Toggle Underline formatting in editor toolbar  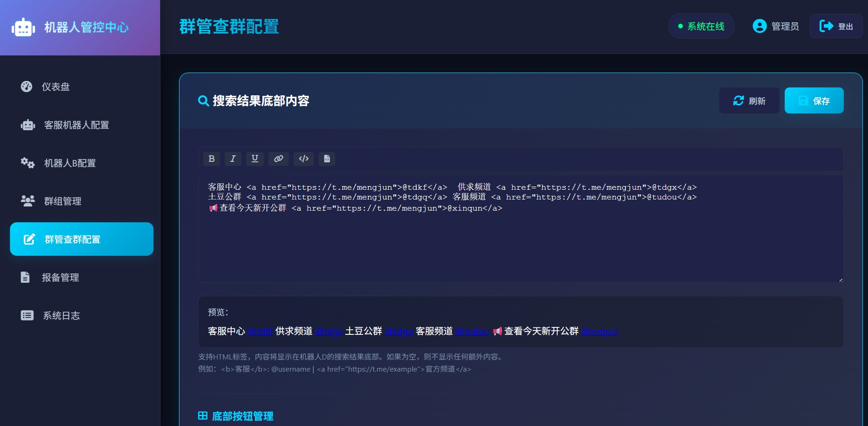[255, 159]
